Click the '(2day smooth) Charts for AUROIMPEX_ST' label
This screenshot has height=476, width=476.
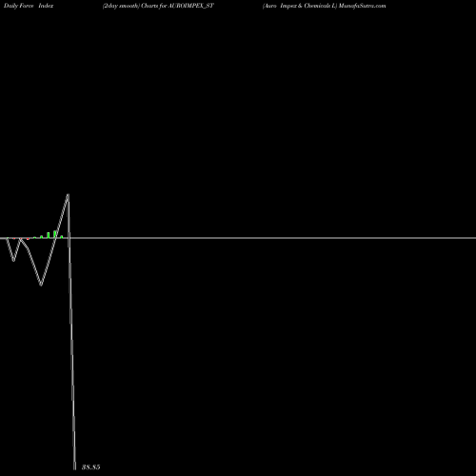pyautogui.click(x=158, y=6)
